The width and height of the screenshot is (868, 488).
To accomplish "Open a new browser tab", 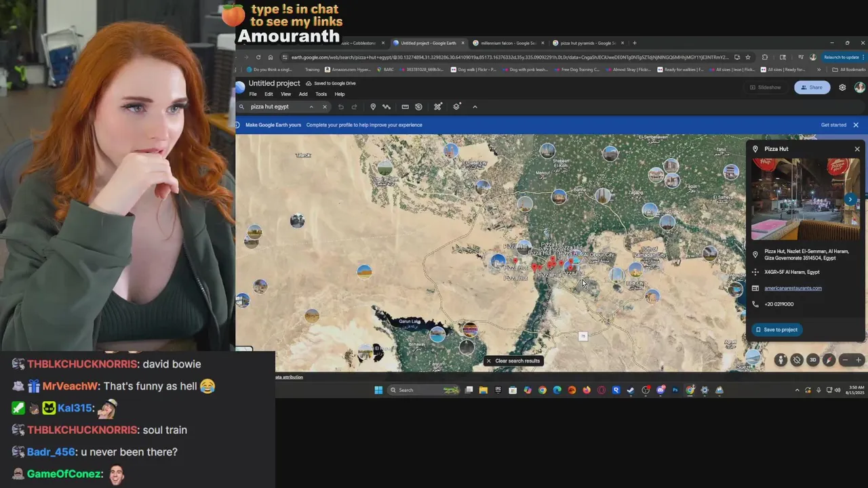I will coord(635,43).
